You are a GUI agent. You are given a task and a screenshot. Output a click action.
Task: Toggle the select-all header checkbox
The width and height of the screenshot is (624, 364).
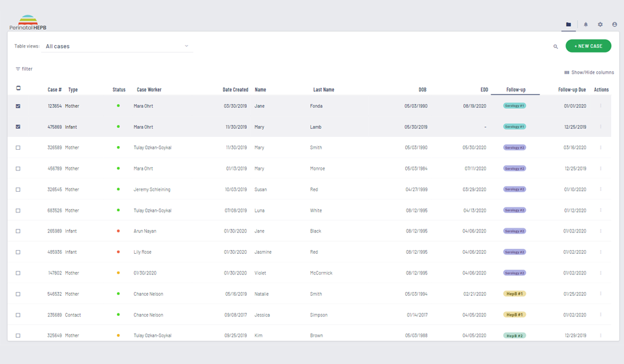click(x=18, y=88)
